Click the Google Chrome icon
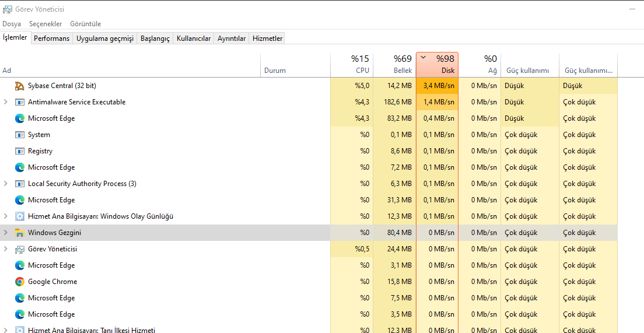Image resolution: width=644 pixels, height=333 pixels. [19, 282]
